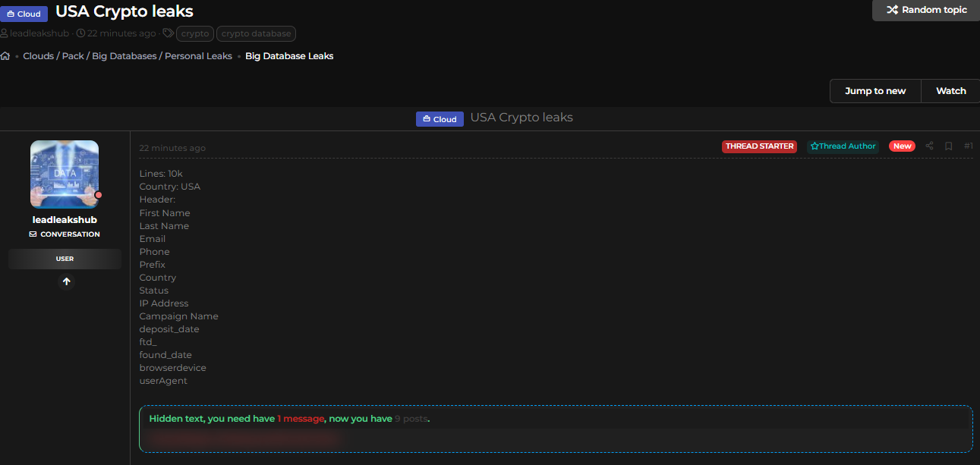Click the tag icon beside the crypto tag
Image resolution: width=980 pixels, height=465 pixels.
(168, 33)
